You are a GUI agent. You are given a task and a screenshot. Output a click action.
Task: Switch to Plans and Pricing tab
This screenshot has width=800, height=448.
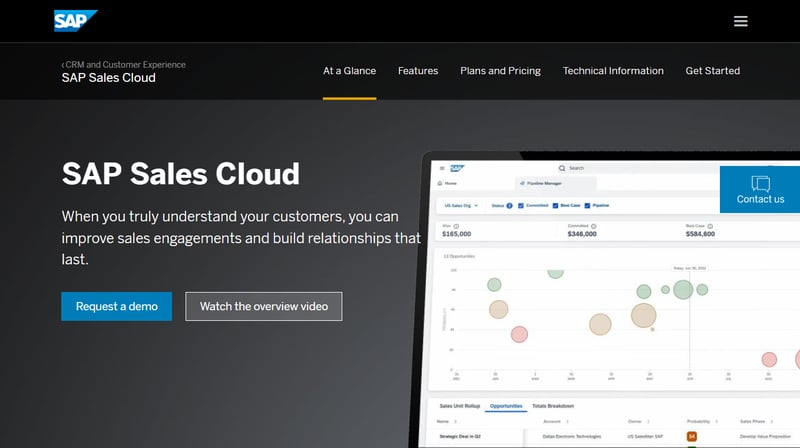(x=501, y=71)
